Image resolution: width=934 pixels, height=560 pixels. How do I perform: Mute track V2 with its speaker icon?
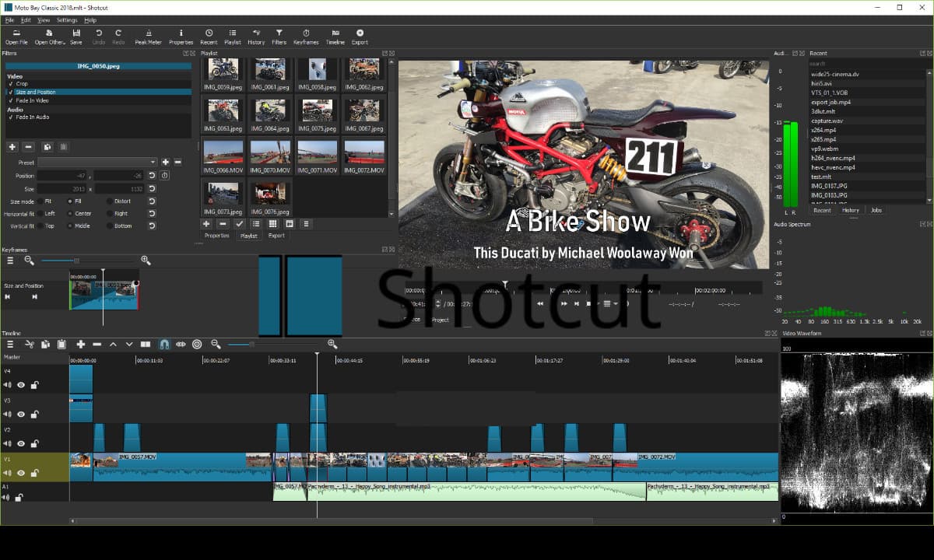[7, 443]
